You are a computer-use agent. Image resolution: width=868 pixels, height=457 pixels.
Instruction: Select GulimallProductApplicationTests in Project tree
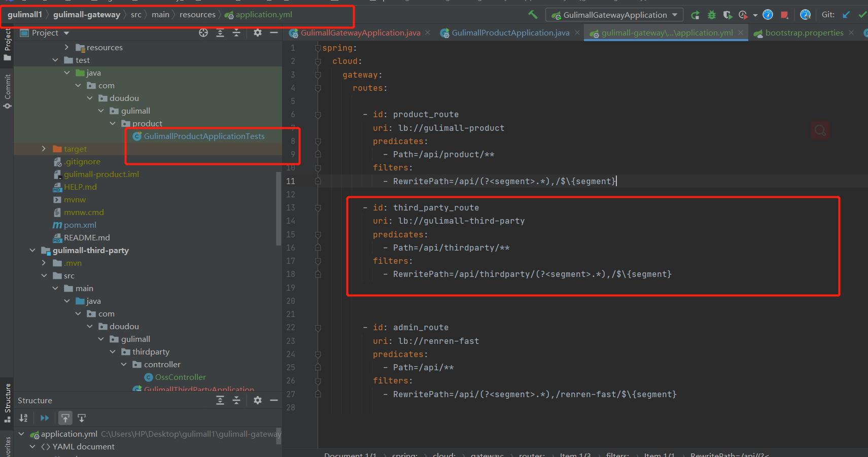pyautogui.click(x=198, y=136)
